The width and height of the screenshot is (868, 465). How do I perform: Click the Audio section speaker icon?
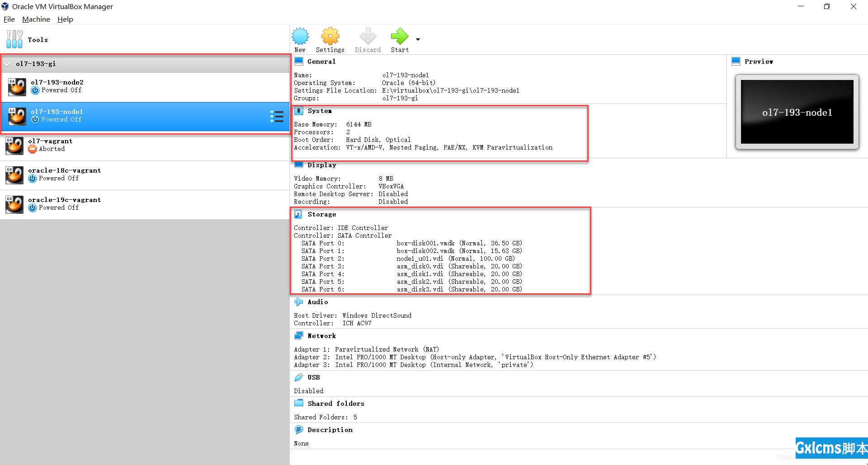pos(298,302)
